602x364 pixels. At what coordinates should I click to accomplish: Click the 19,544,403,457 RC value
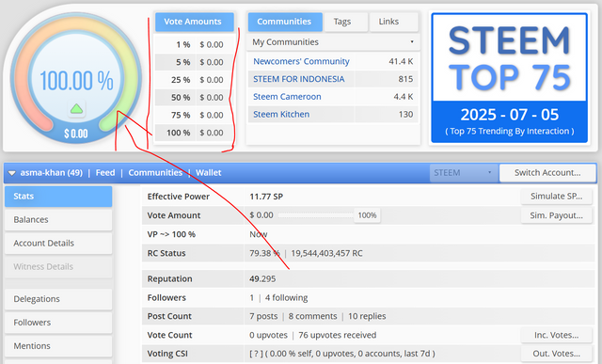coord(326,253)
